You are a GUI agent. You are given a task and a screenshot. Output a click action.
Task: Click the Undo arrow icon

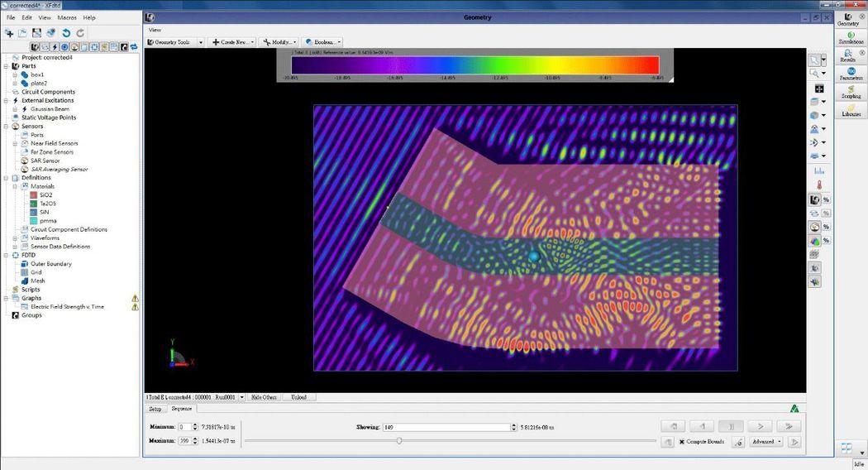pos(66,33)
